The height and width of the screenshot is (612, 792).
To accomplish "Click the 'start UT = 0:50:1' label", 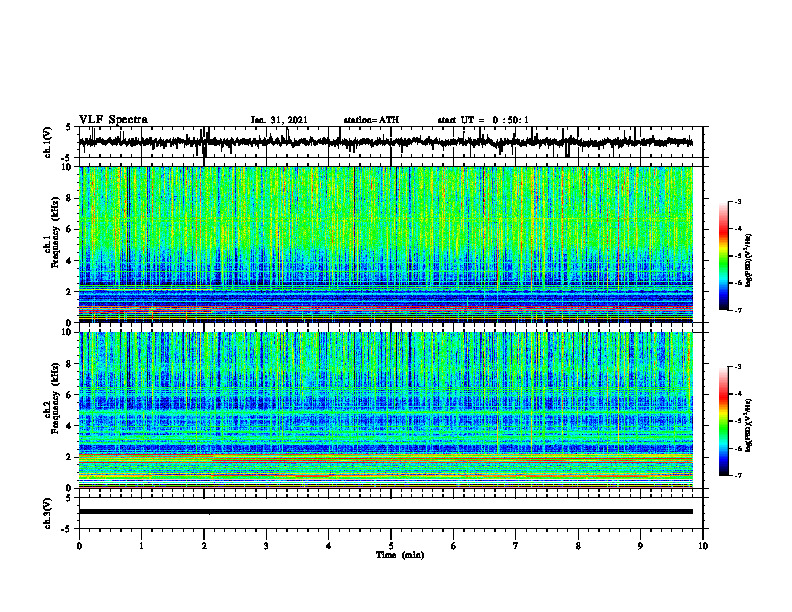I will (483, 120).
